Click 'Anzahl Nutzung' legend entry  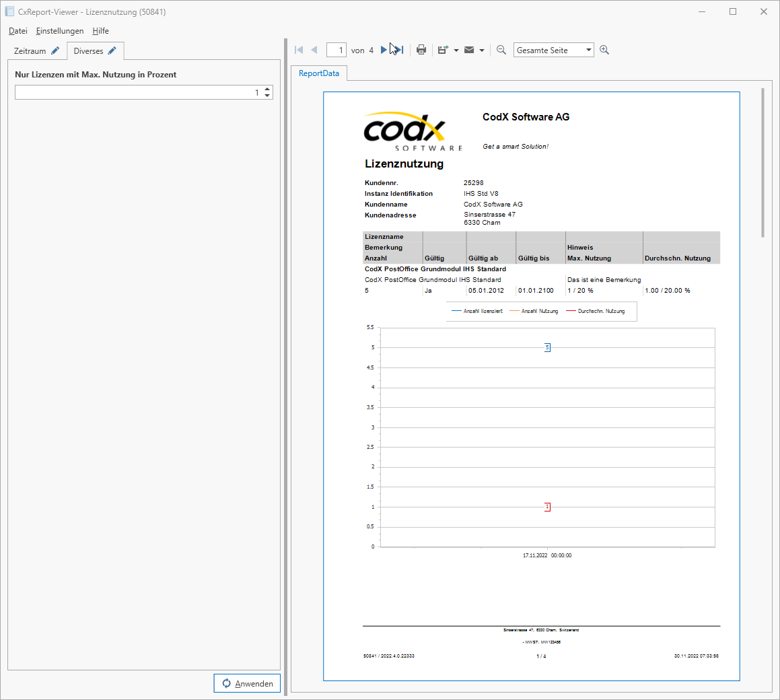[x=534, y=311]
